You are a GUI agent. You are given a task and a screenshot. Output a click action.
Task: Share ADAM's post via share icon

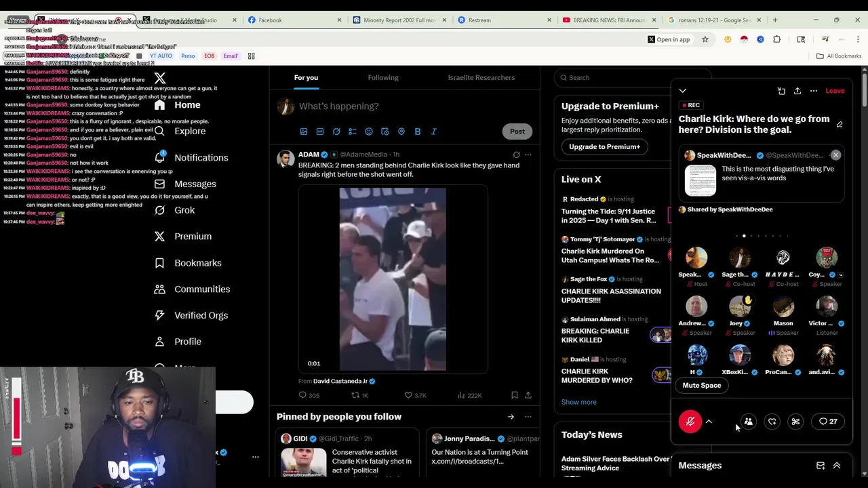[x=528, y=395]
